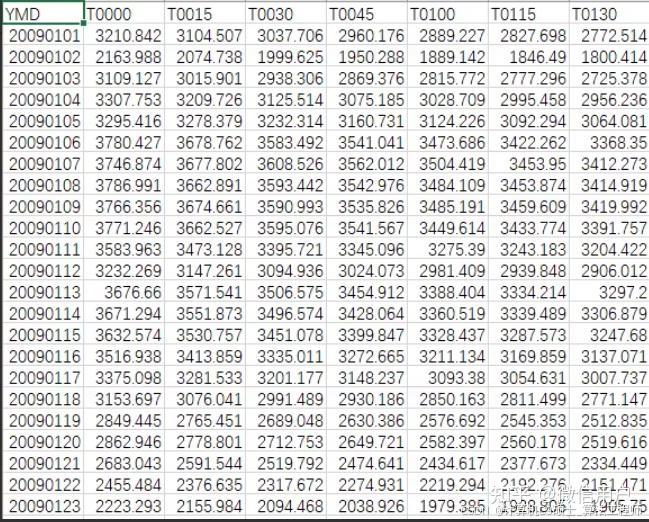The image size is (649, 522).
Task: Click the cell containing 3412.273
Action: [609, 164]
